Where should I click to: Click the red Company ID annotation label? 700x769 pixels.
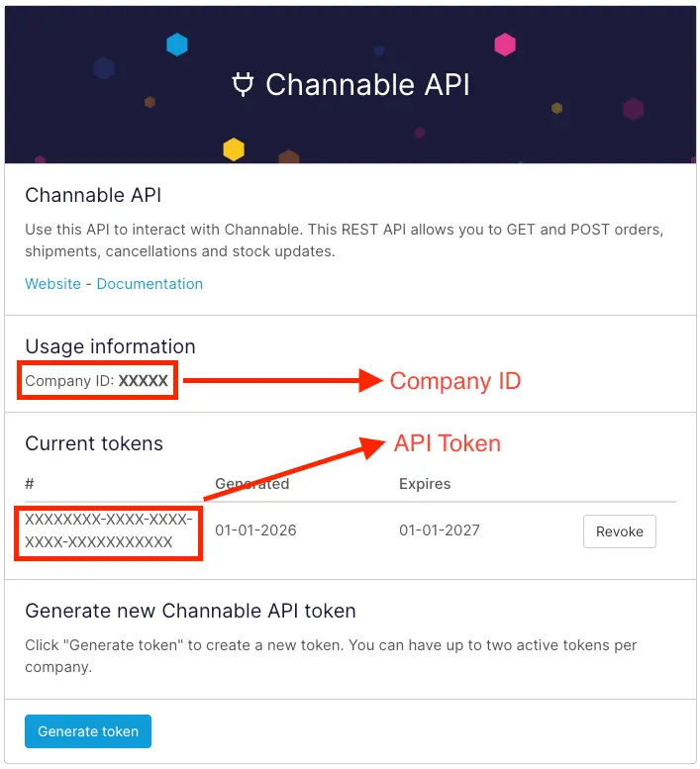[454, 381]
